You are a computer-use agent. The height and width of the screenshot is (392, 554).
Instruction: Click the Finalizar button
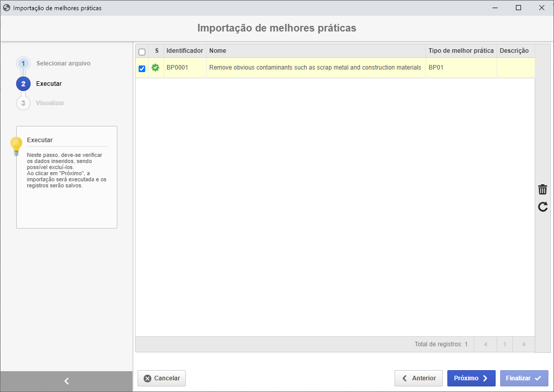524,378
